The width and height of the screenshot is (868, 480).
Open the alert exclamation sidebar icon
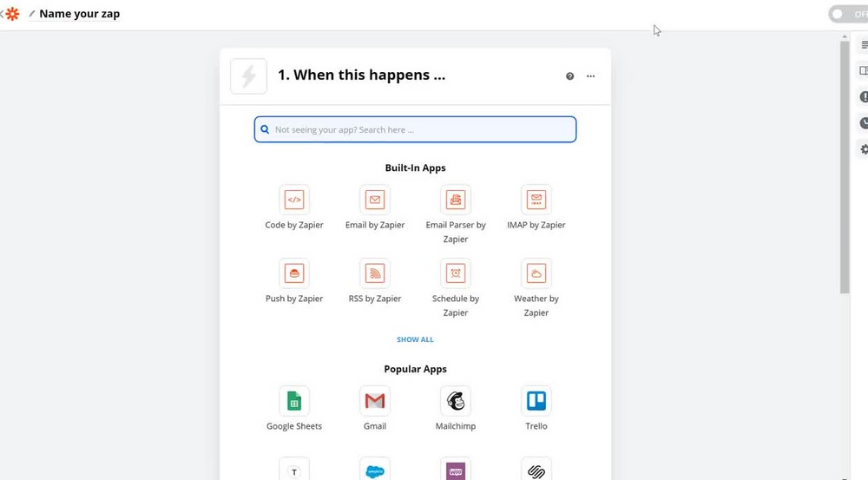point(863,97)
